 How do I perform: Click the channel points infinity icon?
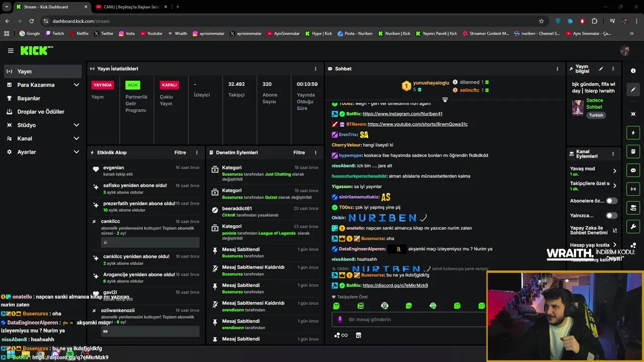(341, 335)
